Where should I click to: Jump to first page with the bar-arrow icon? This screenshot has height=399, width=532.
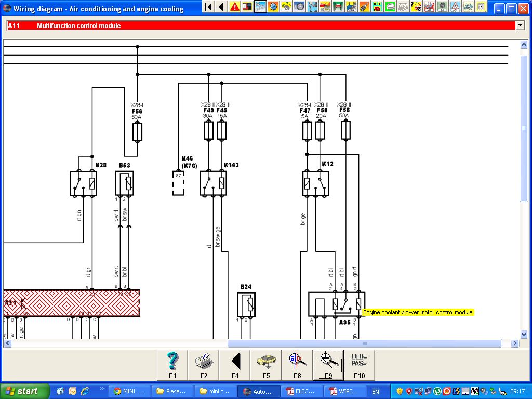click(208, 7)
